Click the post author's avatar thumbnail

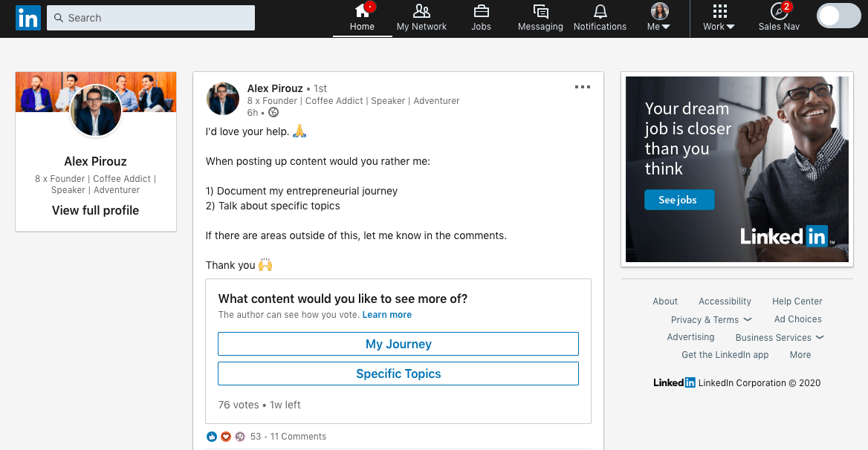tap(222, 99)
